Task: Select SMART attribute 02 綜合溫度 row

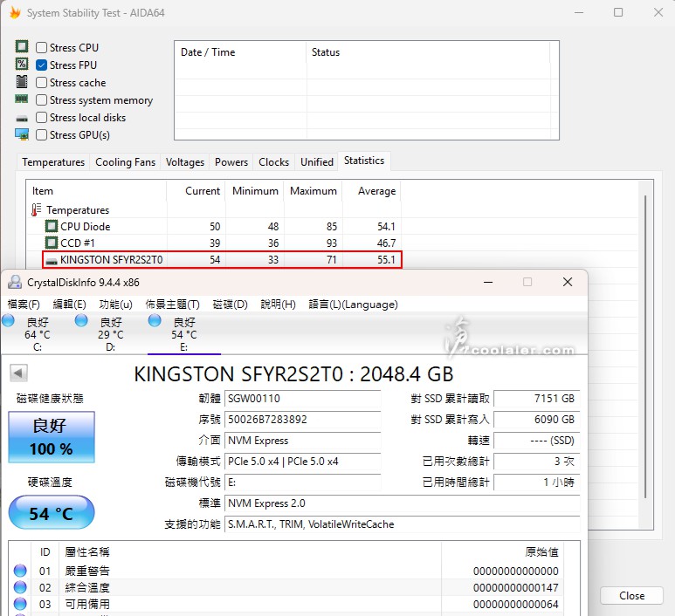Action: pyautogui.click(x=286, y=587)
